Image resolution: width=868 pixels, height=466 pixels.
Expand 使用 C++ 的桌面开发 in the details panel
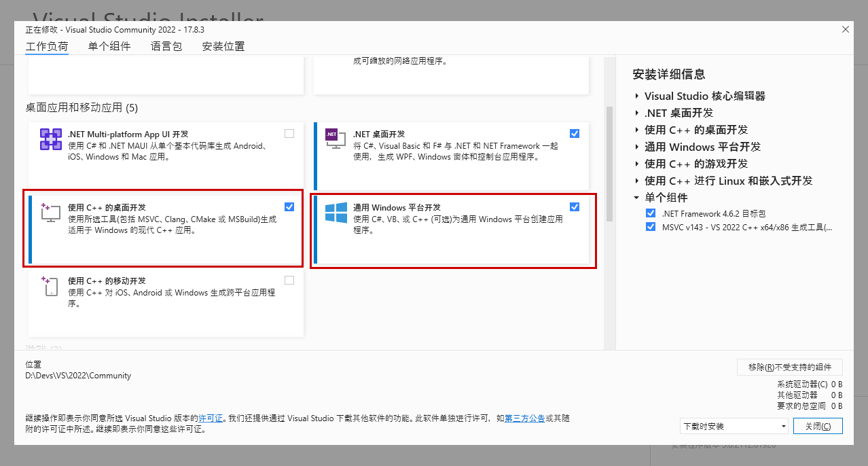pos(637,130)
